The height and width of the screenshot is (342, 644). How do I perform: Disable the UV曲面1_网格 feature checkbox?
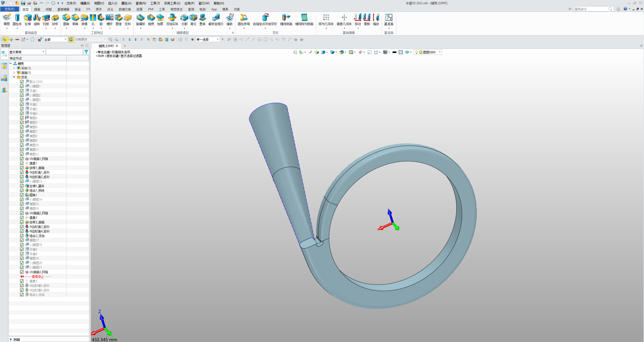pyautogui.click(x=22, y=159)
